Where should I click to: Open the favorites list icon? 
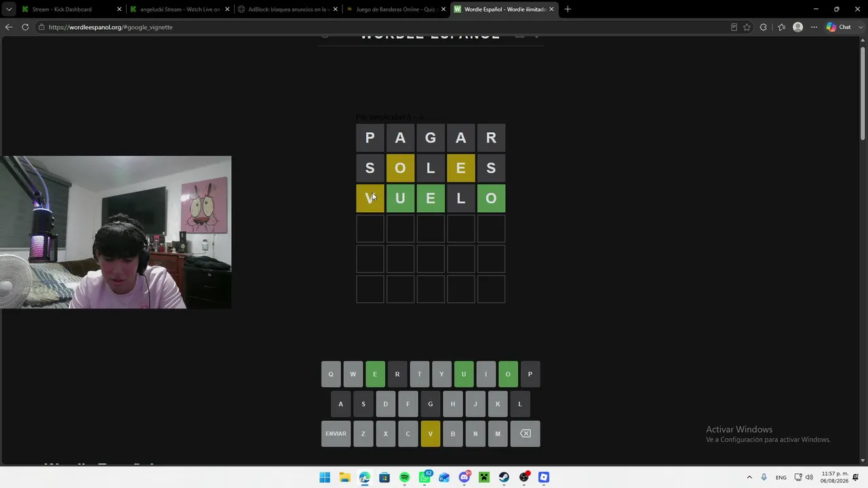(x=781, y=27)
